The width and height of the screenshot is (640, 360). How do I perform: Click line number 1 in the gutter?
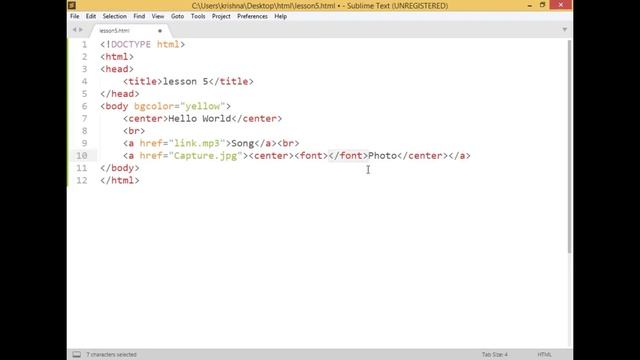point(84,44)
